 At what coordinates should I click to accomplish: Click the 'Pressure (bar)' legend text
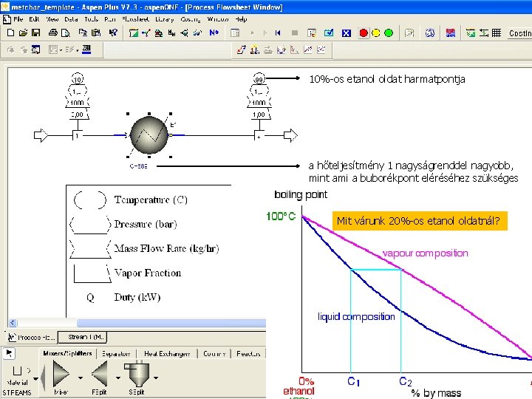point(146,225)
